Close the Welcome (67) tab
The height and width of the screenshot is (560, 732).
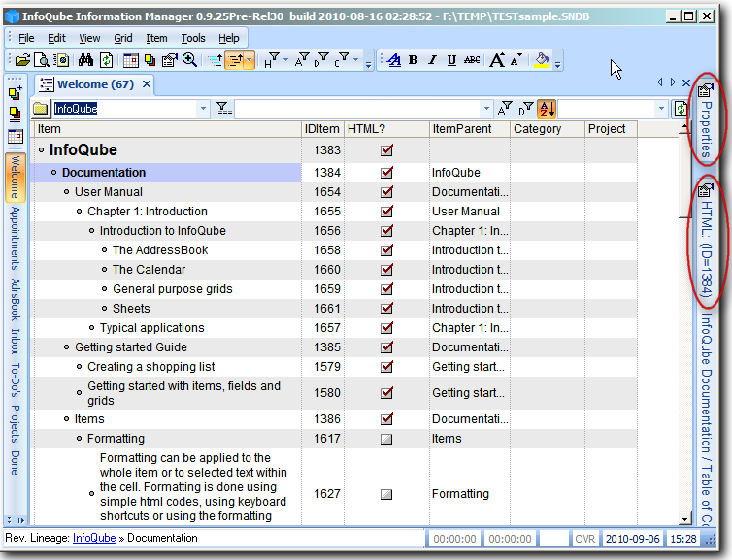147,84
